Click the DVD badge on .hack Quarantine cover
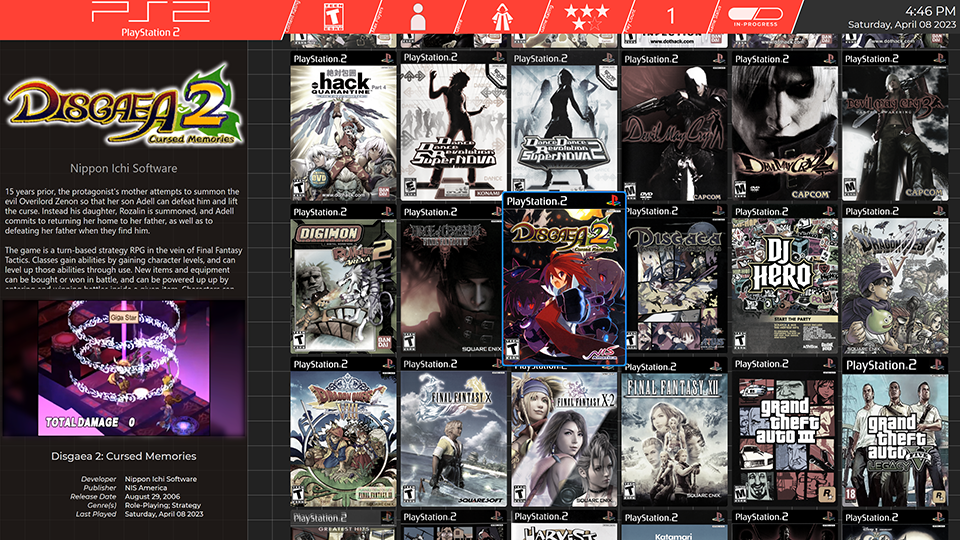 319,178
